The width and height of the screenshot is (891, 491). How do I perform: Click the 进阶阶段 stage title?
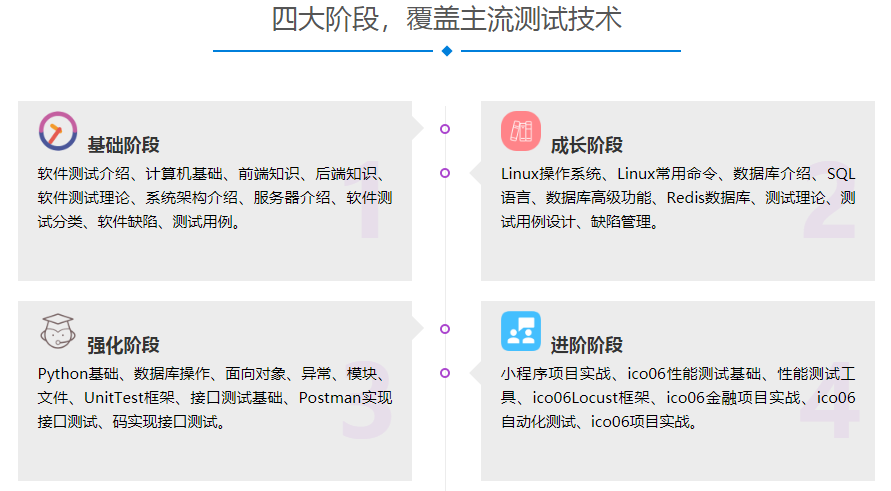coord(587,345)
